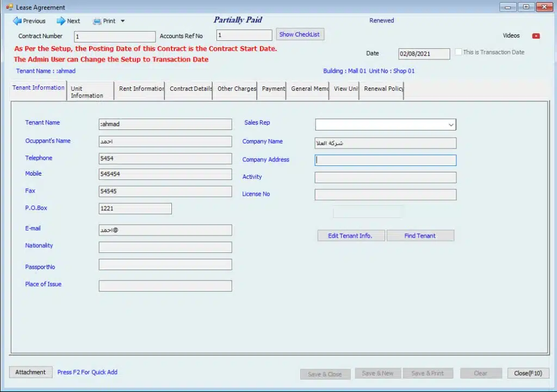557x392 pixels.
Task: Click the Save & New button
Action: (x=377, y=373)
